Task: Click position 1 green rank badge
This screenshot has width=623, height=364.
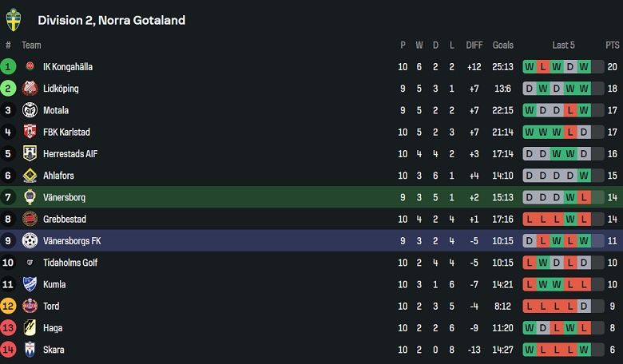Action: 9,67
